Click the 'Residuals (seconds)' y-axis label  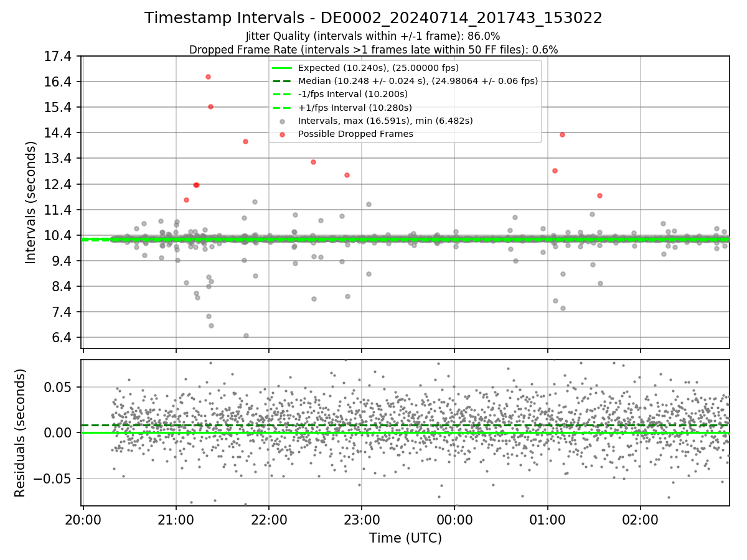pos(21,432)
